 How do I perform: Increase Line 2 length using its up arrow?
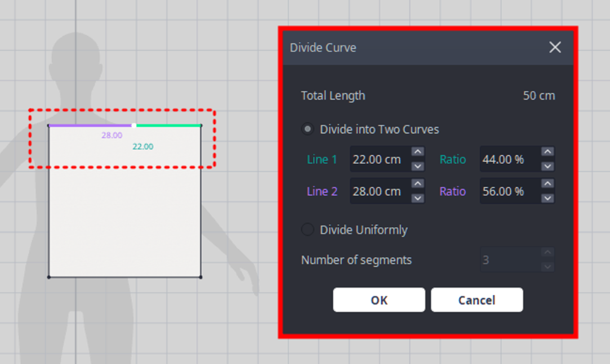(417, 183)
